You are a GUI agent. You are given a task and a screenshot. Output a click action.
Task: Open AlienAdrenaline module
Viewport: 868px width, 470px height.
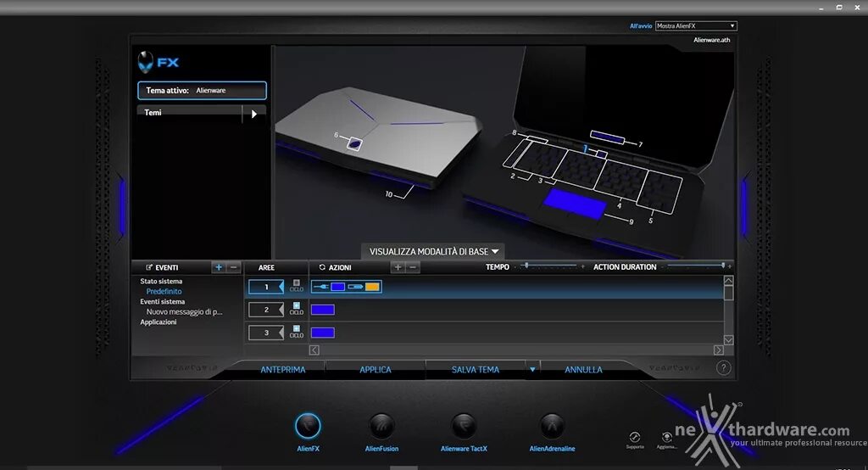pyautogui.click(x=552, y=426)
